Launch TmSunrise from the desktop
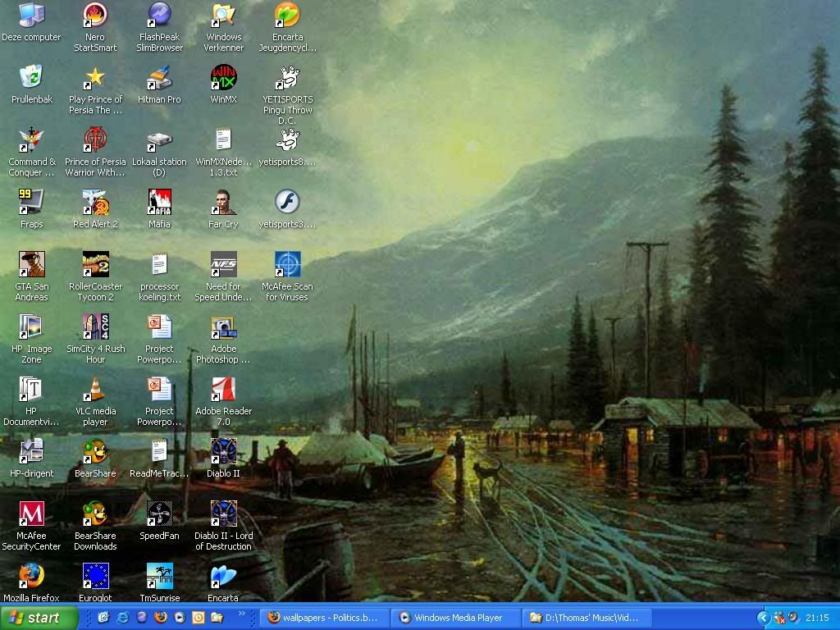840x630 pixels. point(159,576)
